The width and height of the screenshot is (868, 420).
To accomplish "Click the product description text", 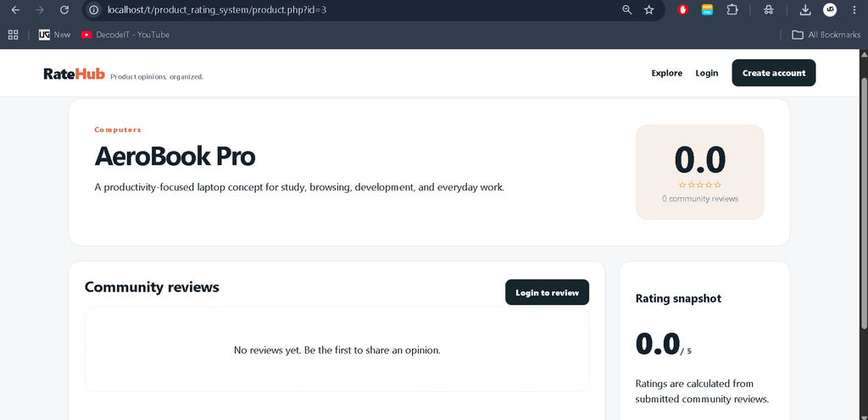I will pyautogui.click(x=299, y=187).
